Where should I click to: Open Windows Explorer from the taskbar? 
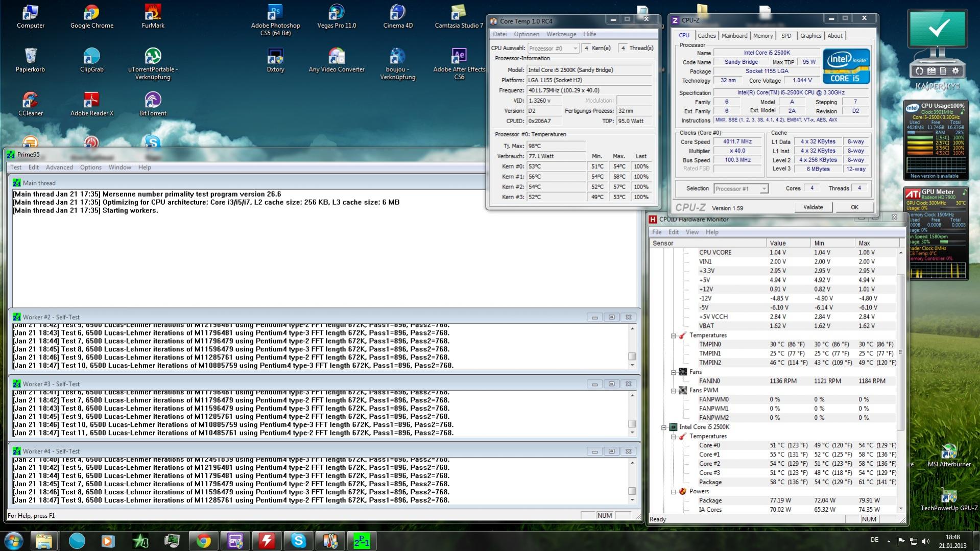click(x=44, y=541)
